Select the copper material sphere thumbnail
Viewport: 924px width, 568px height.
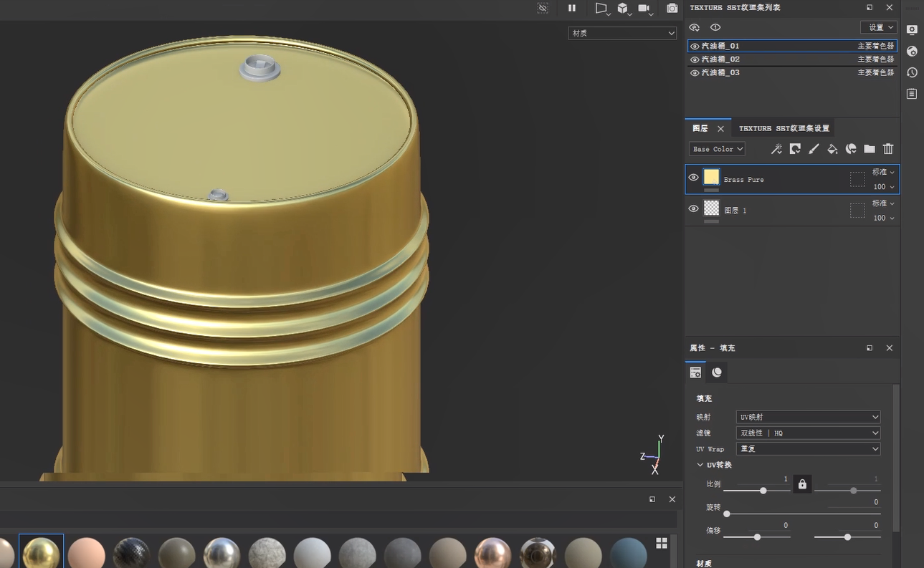492,553
